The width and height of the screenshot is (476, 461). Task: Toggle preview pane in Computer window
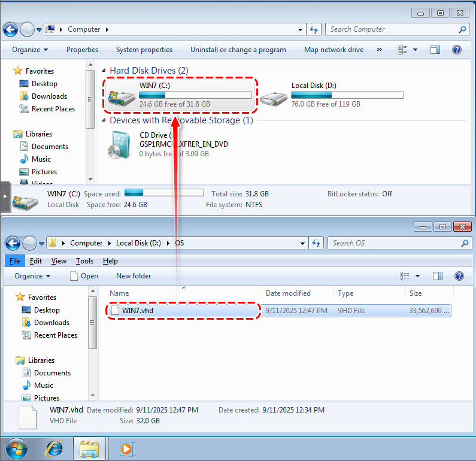point(436,50)
